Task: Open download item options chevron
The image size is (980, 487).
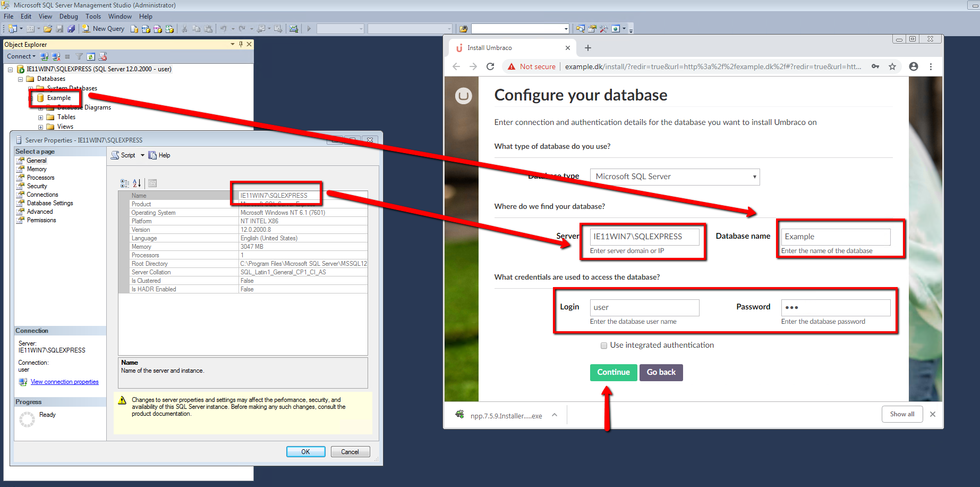Action: coord(555,415)
